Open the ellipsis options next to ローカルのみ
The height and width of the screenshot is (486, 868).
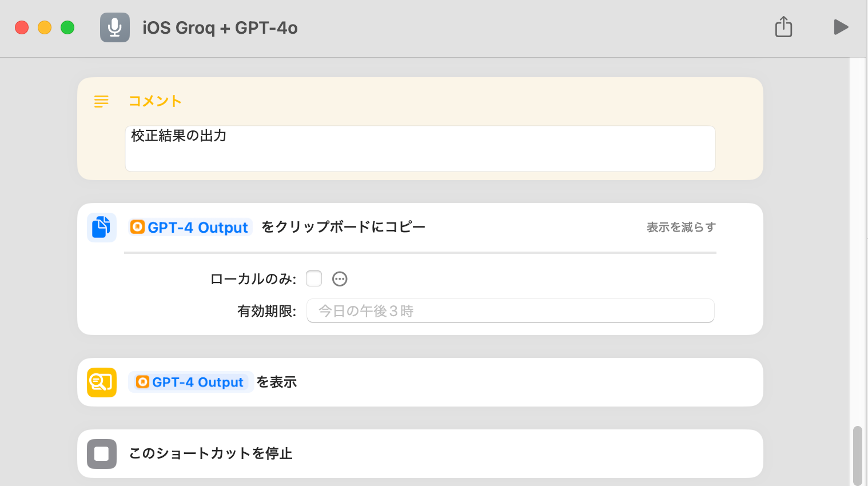[x=340, y=279]
